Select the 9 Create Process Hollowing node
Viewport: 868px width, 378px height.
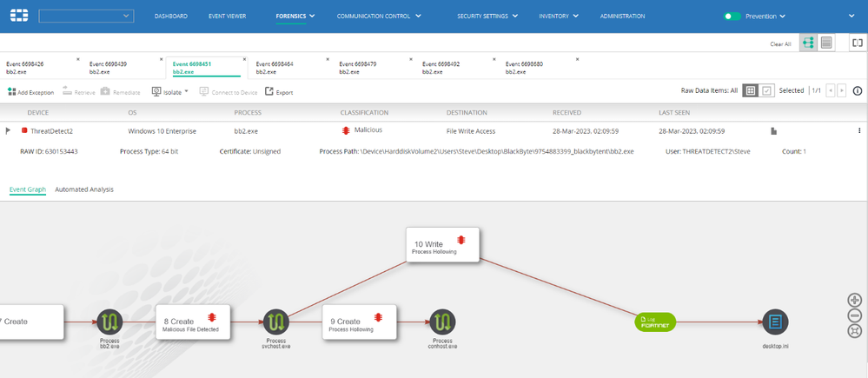[x=359, y=322]
